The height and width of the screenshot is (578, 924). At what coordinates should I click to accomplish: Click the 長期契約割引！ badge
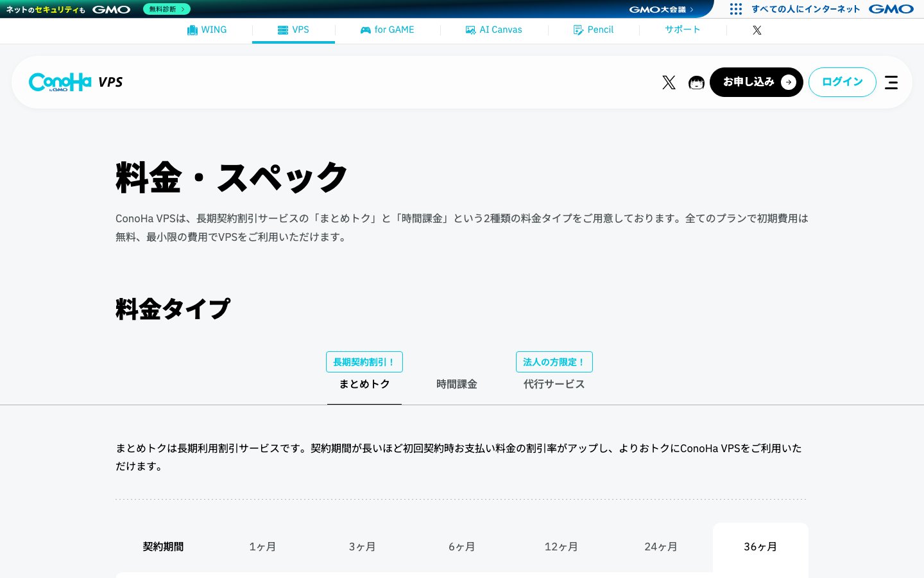coord(364,362)
